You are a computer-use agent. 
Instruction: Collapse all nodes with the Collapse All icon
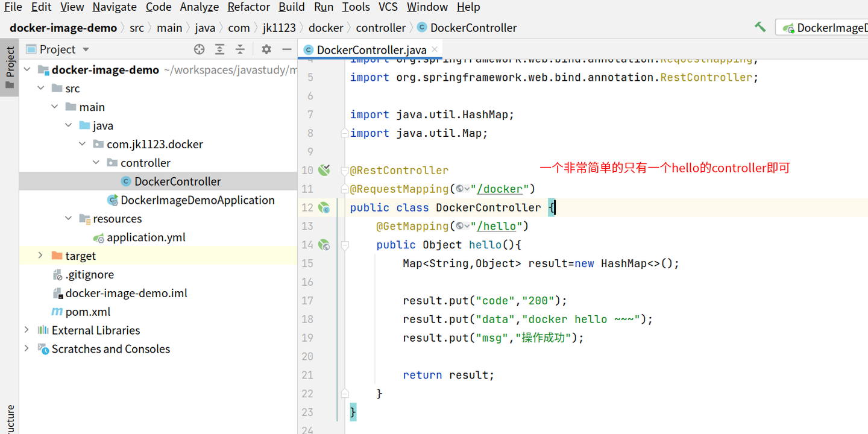tap(240, 49)
